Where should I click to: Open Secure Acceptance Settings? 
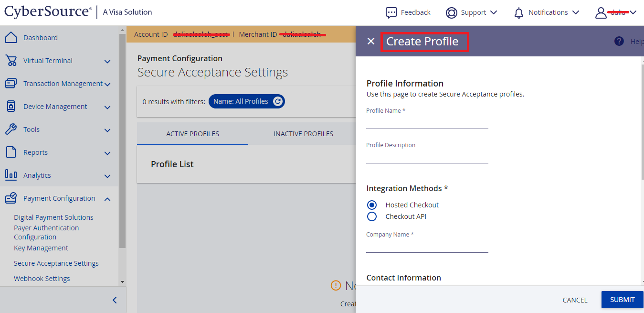(56, 263)
